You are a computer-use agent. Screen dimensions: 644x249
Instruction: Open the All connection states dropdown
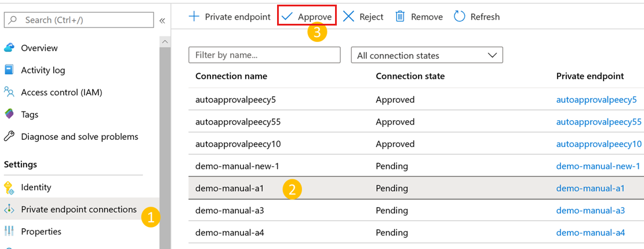point(427,56)
